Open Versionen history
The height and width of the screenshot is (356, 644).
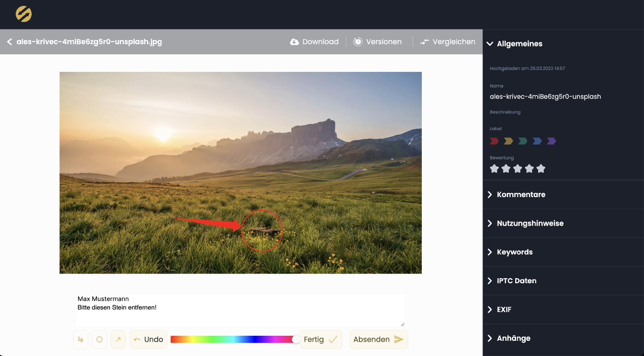378,42
